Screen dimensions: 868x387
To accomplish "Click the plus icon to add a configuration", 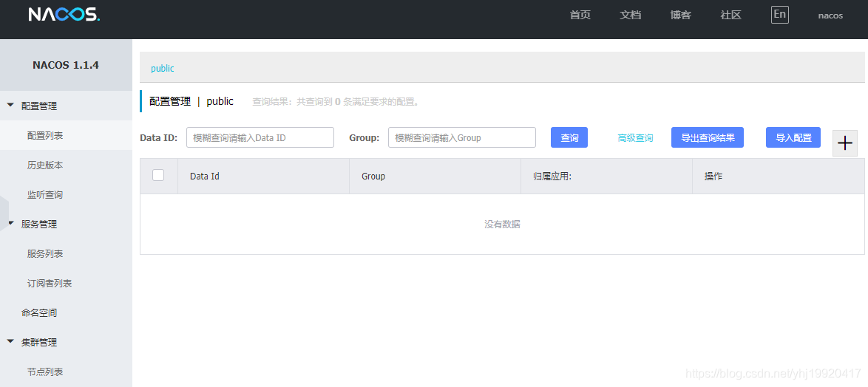I will (845, 144).
